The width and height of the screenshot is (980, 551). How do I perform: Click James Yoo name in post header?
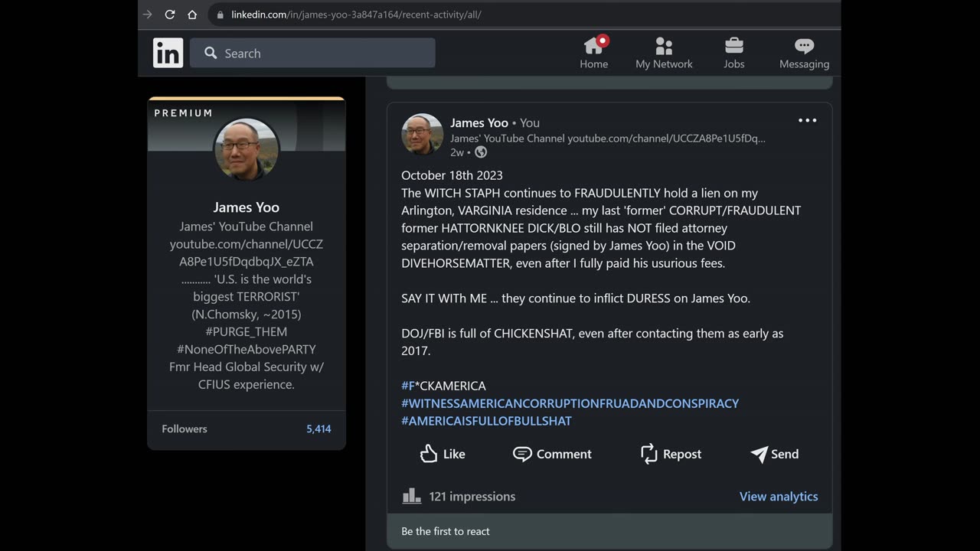479,122
